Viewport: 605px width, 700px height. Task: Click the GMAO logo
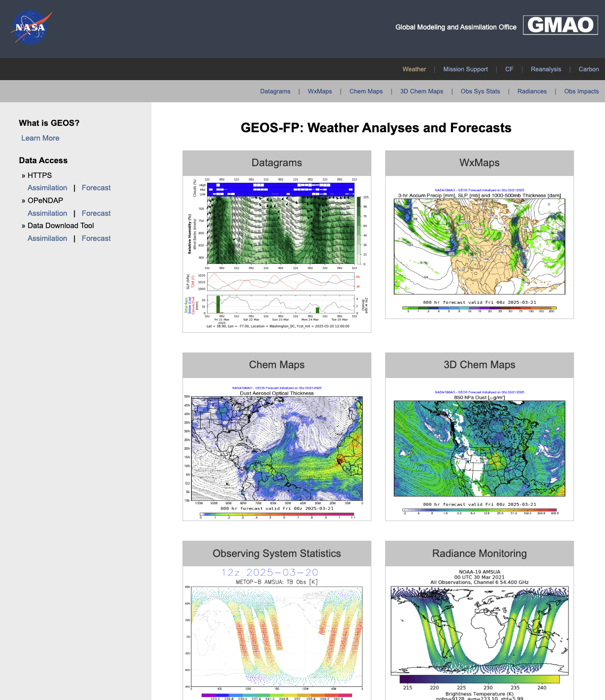(x=560, y=25)
